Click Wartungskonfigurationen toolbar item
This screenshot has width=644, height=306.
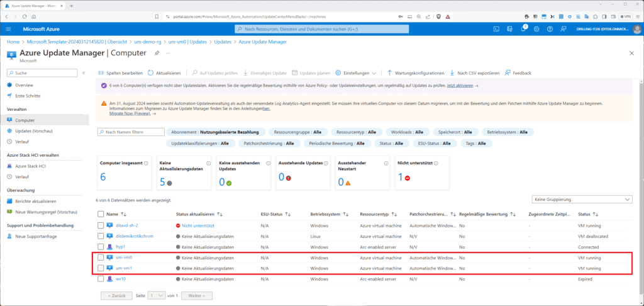[x=416, y=73]
